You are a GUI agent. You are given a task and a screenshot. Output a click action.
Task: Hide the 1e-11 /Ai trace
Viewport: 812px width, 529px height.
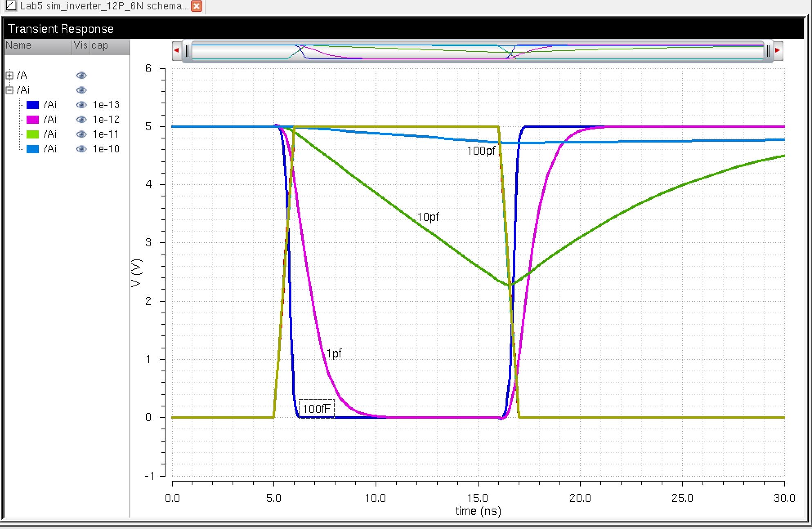click(81, 134)
